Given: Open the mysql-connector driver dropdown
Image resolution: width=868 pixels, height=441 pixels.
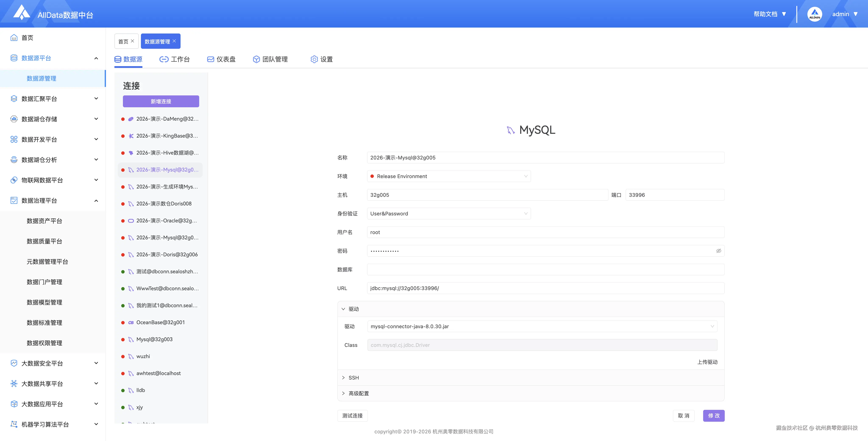Looking at the screenshot, I should 542,326.
